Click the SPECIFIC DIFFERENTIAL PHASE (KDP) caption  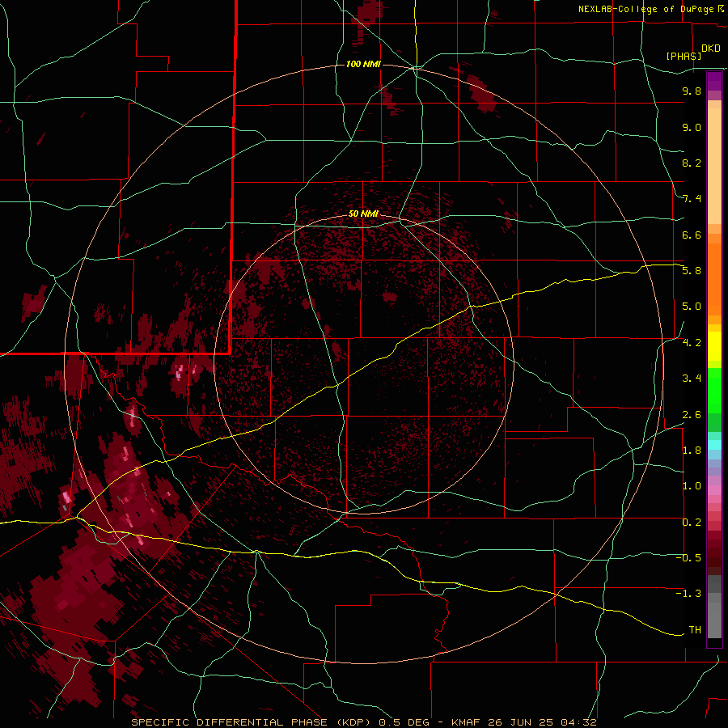point(252,722)
